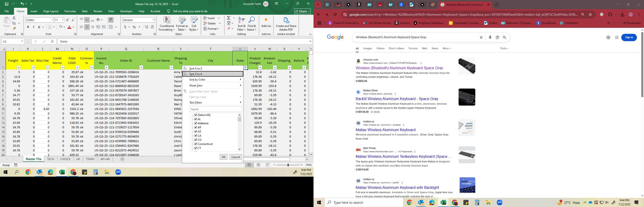Screen dimensions: 644x207
Task: Uncheck the AR filter checkbox
Action: [x=196, y=127]
